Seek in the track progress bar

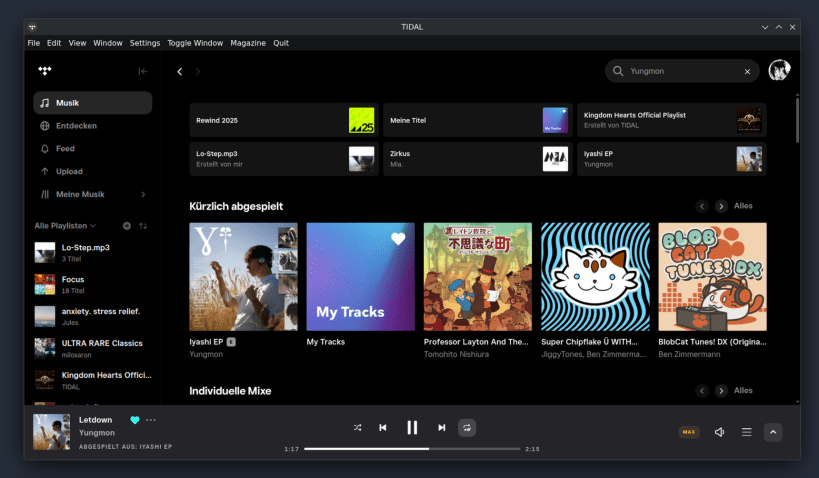tap(412, 449)
